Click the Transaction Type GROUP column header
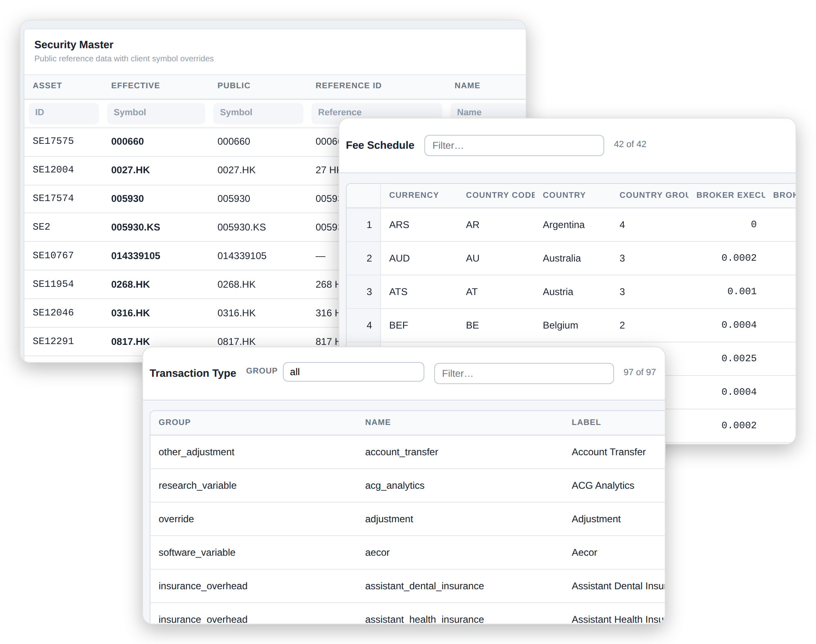This screenshot has height=644, width=816. (x=175, y=423)
